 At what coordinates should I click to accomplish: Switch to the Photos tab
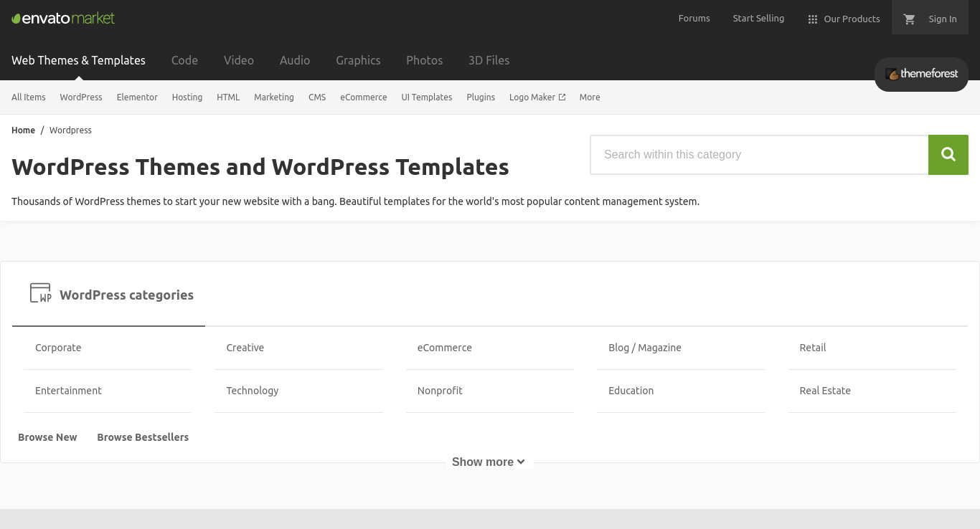click(425, 60)
